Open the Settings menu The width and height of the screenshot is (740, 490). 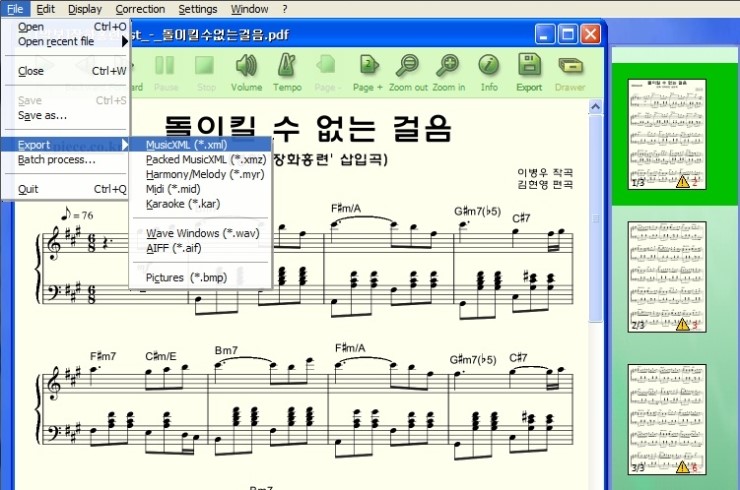pos(198,9)
